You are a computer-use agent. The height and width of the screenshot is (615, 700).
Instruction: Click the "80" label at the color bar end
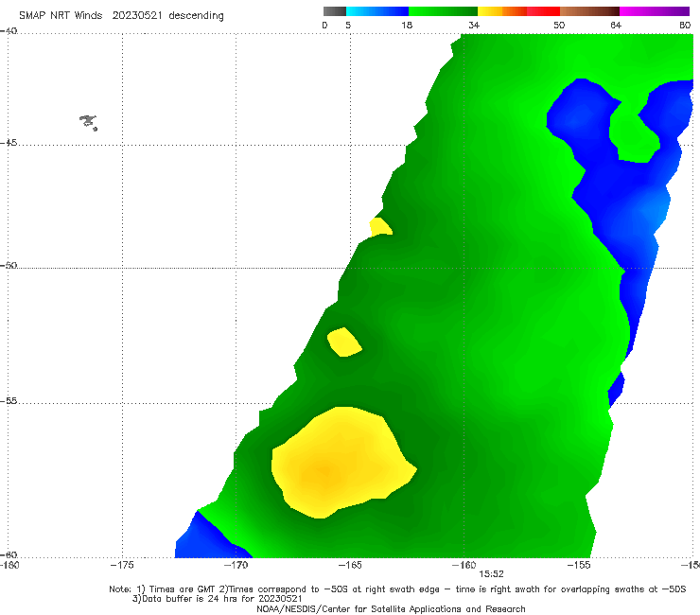pyautogui.click(x=685, y=26)
